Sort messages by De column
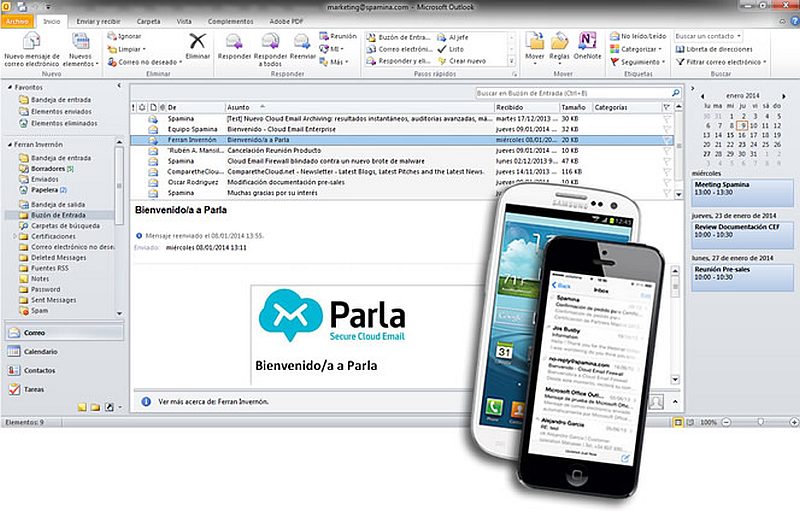800x511 pixels. pos(195,108)
